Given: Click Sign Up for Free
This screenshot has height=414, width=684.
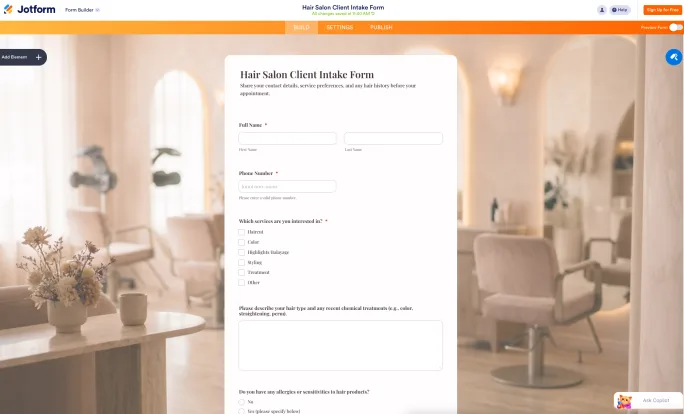Looking at the screenshot, I should point(662,10).
